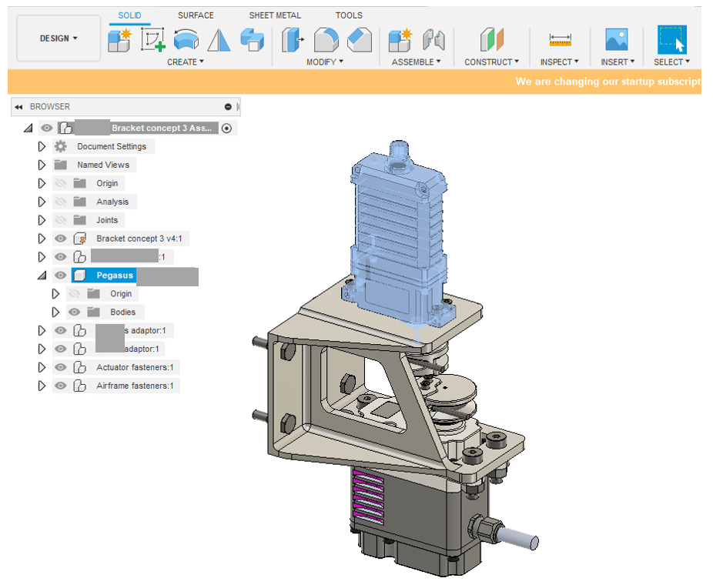Activate root component radio button

coord(226,128)
